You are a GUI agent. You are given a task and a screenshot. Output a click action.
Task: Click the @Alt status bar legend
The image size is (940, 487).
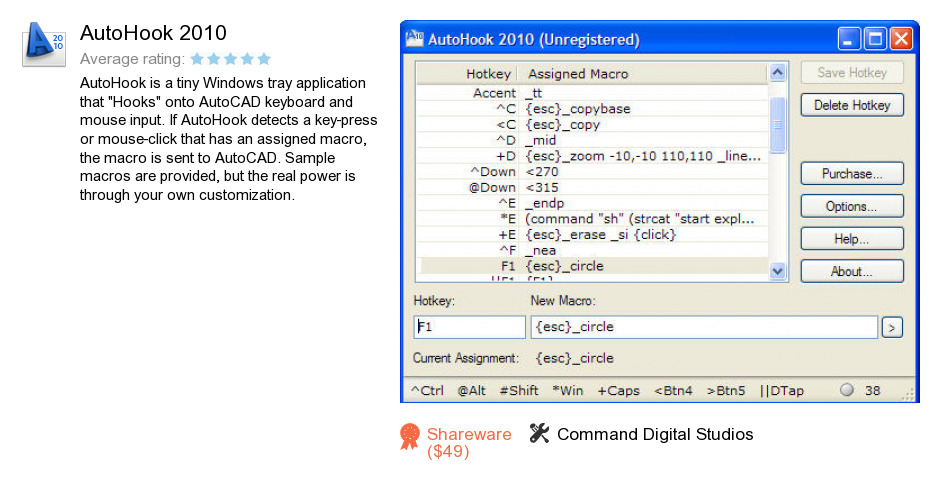point(472,390)
